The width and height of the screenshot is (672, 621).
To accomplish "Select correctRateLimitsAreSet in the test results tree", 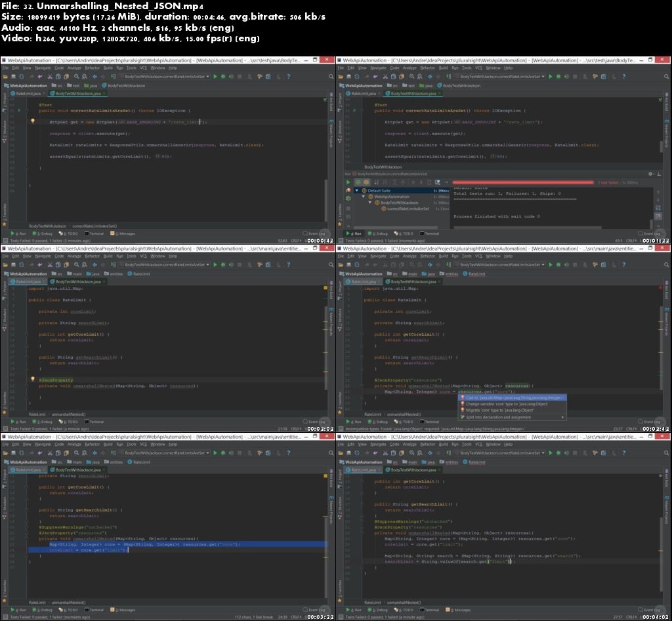I will (x=408, y=209).
